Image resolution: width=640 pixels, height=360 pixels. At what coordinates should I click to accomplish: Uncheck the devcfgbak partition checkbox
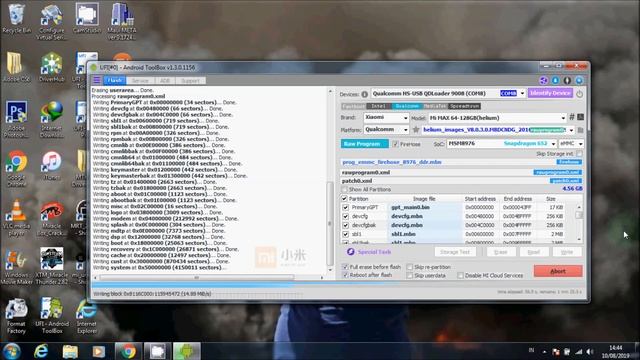[346, 225]
